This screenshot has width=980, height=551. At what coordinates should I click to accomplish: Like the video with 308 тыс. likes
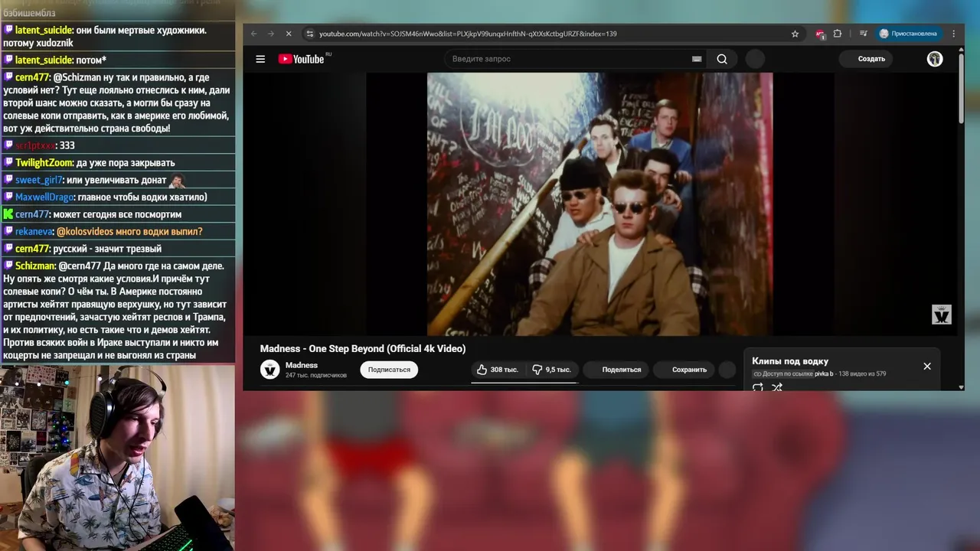click(x=498, y=370)
